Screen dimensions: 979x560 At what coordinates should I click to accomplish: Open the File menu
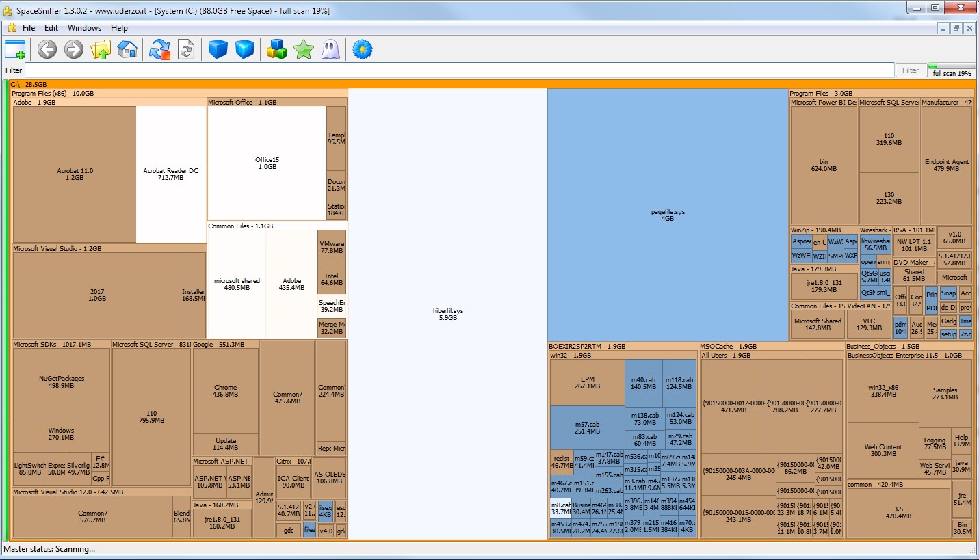29,28
